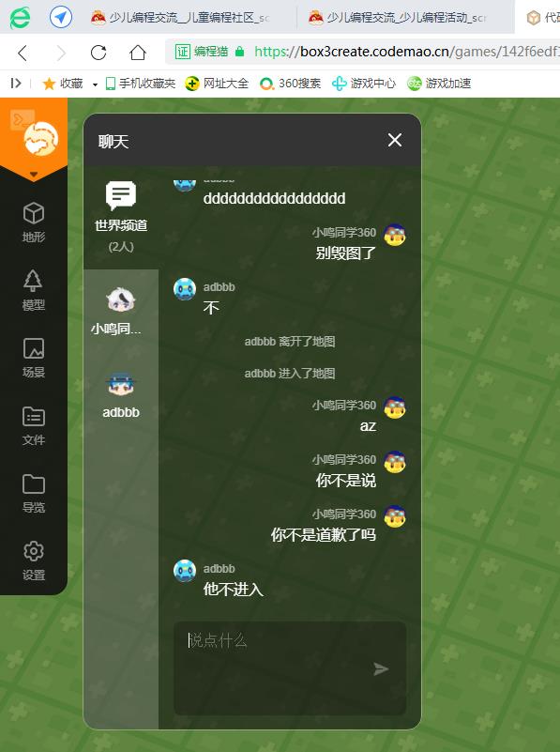This screenshot has width=560, height=752.
Task: Select 世界频道 world channel
Action: 121,217
